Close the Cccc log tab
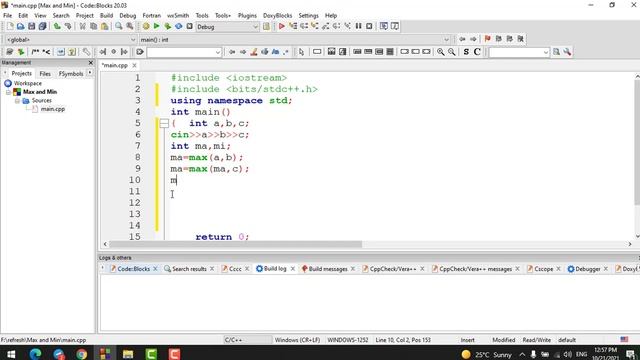The width and height of the screenshot is (640, 360). point(247,269)
